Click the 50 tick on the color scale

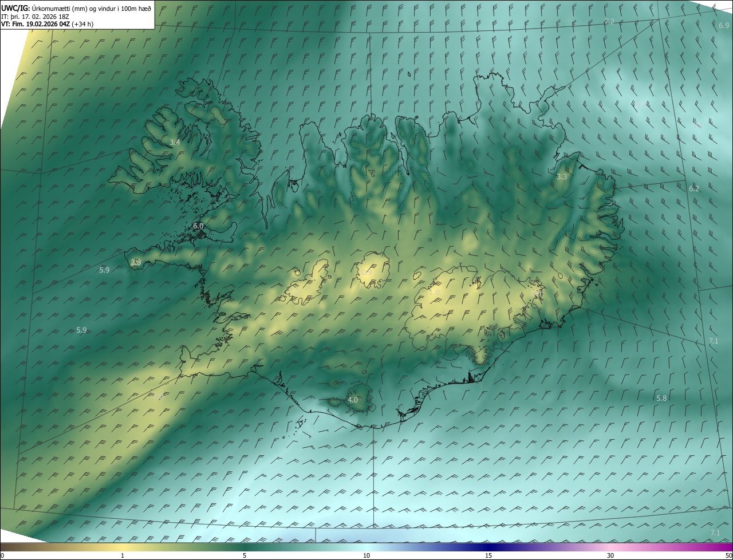tap(728, 555)
